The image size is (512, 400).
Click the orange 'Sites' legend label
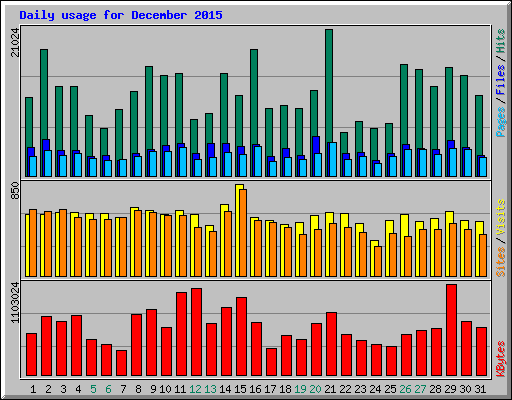[500, 262]
